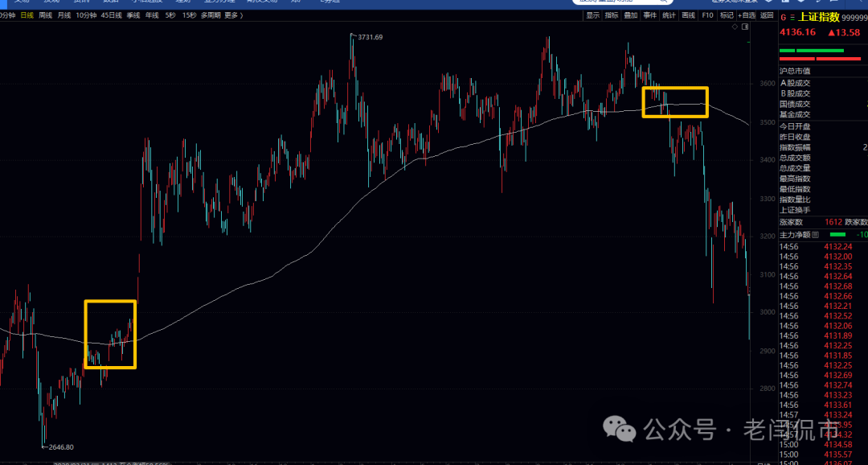
Task: Click the B股成交 row
Action: click(x=823, y=93)
